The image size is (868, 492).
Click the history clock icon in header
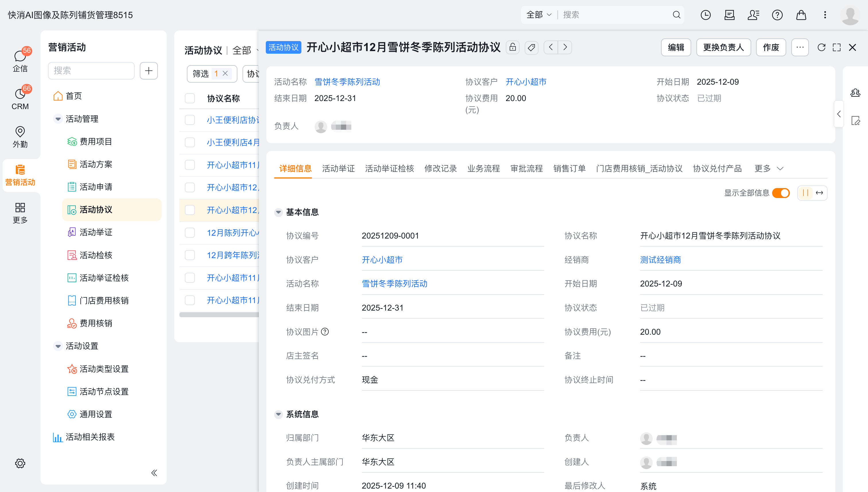[x=706, y=15]
